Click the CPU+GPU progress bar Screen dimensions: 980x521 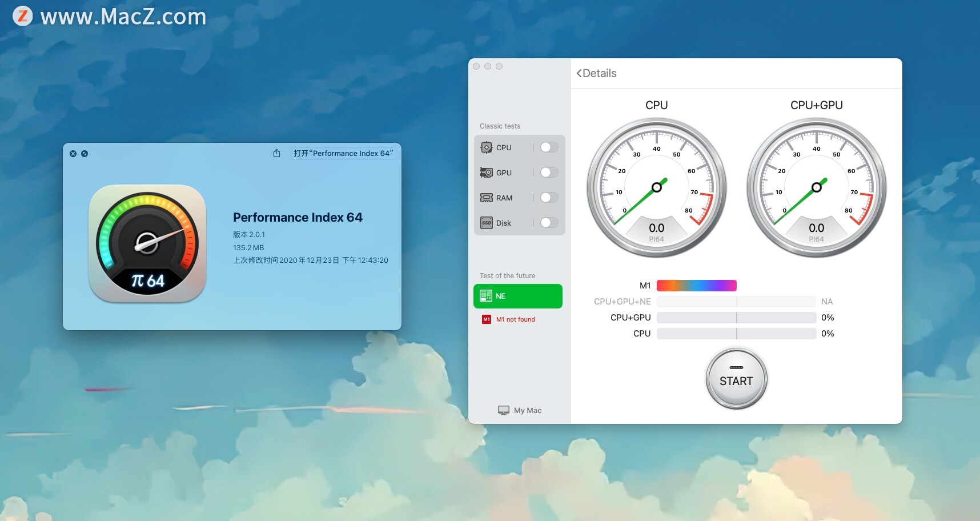[736, 318]
